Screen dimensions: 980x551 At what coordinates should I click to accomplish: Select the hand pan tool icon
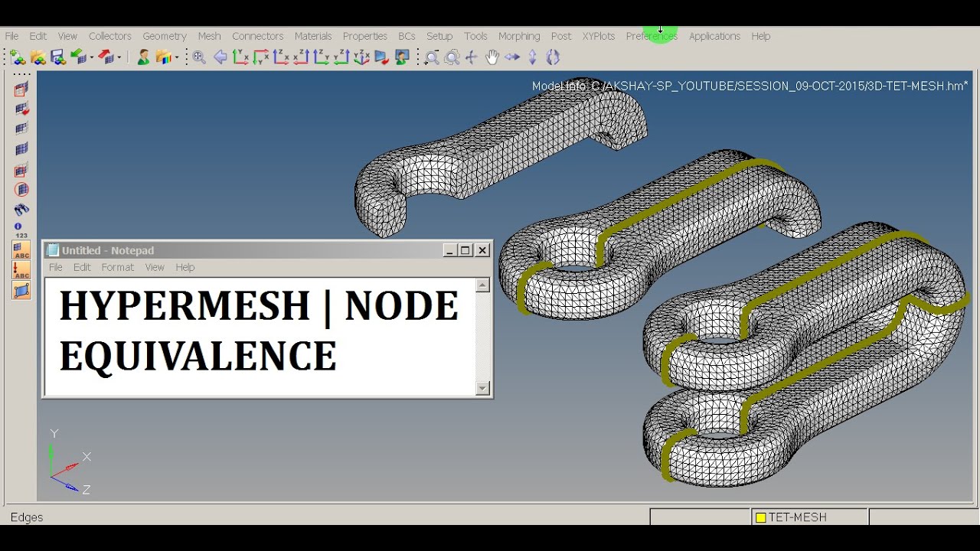[x=492, y=57]
